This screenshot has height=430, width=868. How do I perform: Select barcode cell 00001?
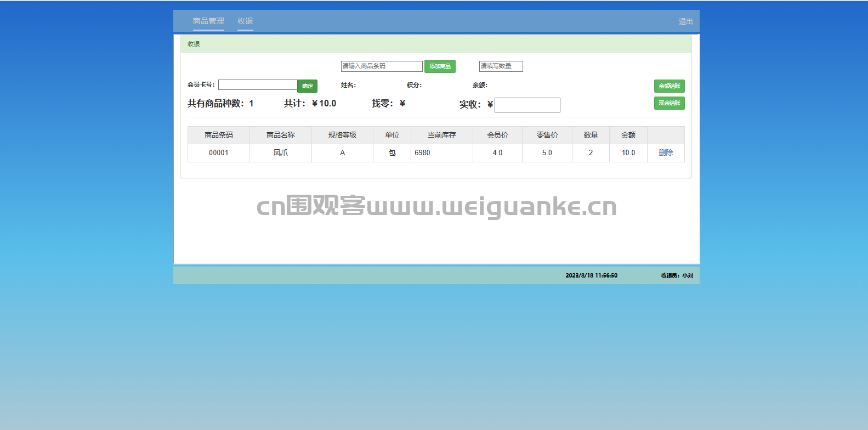point(219,153)
